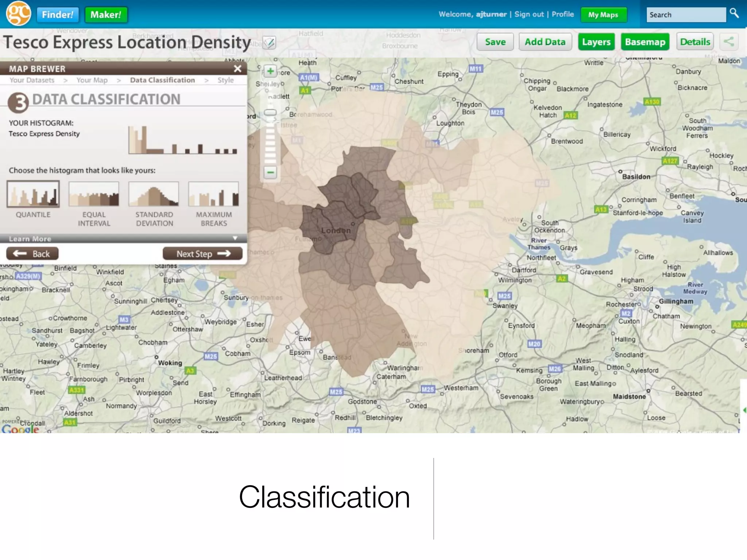Zoom out with the minus icon
Viewport: 747px width, 560px height.
270,172
